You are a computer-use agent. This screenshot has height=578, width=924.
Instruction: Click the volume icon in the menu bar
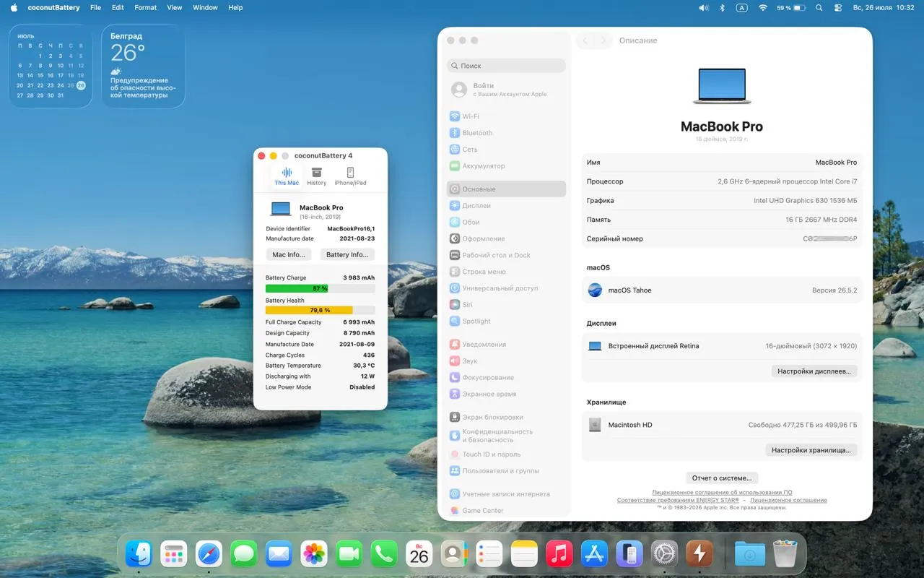[704, 7]
